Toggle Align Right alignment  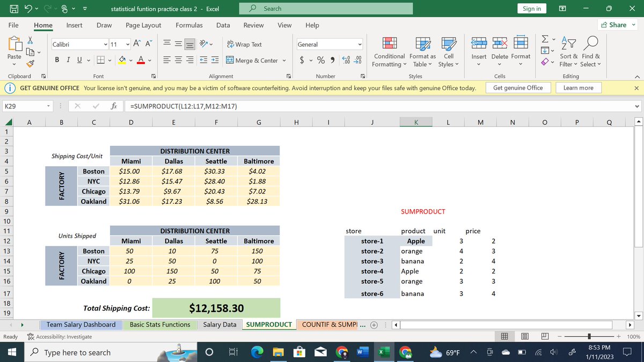pyautogui.click(x=190, y=61)
